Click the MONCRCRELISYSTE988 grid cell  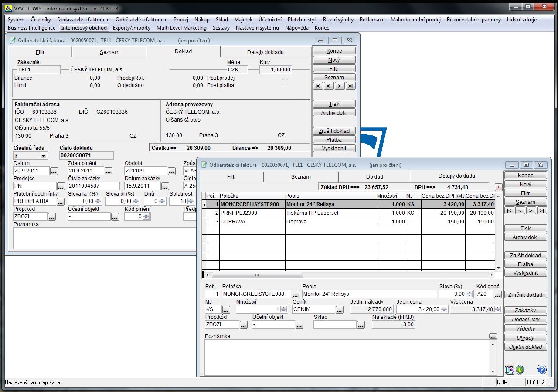pyautogui.click(x=252, y=204)
